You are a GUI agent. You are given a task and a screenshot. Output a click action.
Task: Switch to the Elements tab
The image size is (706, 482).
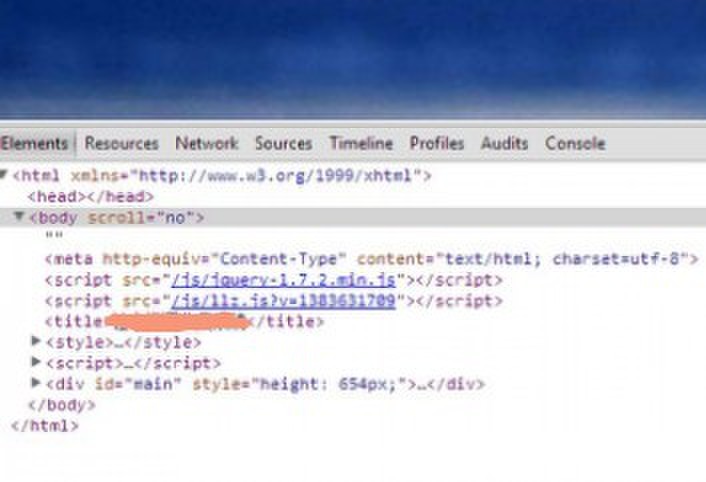(34, 144)
